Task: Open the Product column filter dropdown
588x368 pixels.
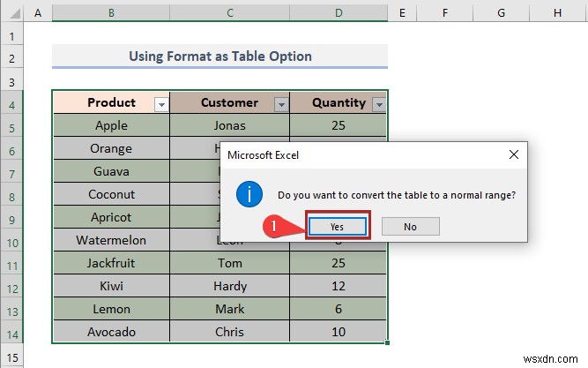Action: coord(161,104)
